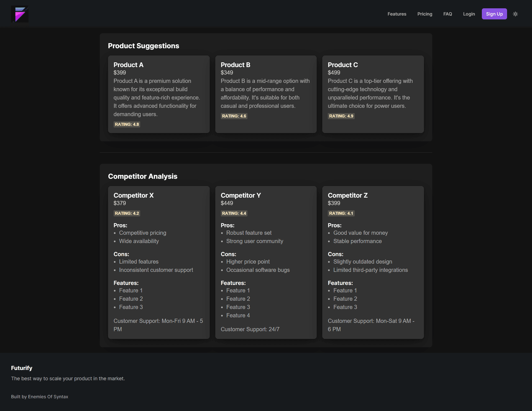This screenshot has width=532, height=411.
Task: Click the RATING: 4.9 badge
Action: pos(341,116)
